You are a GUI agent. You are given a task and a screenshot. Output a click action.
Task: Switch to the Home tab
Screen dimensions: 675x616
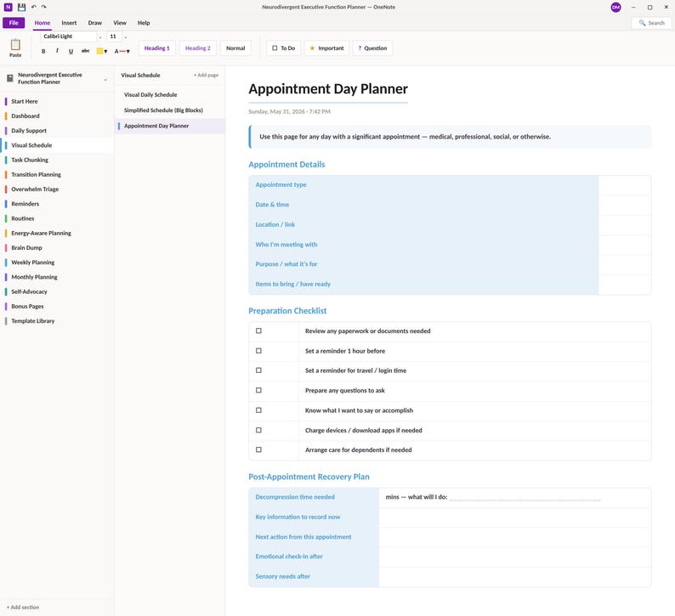click(x=43, y=23)
